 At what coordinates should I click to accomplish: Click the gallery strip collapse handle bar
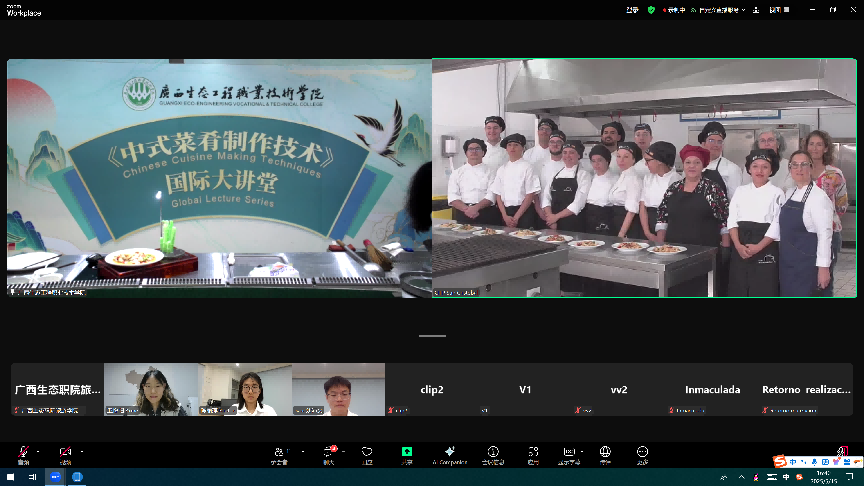[433, 336]
